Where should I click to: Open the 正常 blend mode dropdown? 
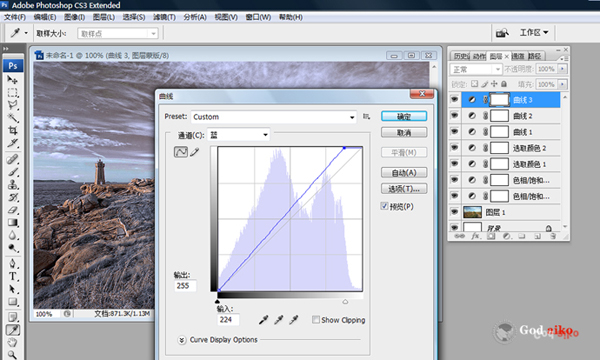476,69
